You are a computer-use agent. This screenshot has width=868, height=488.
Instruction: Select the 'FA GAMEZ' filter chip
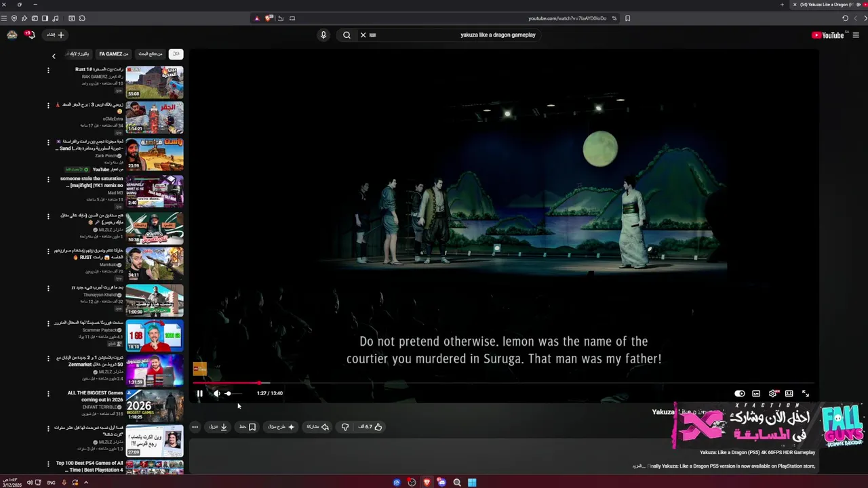click(x=113, y=54)
